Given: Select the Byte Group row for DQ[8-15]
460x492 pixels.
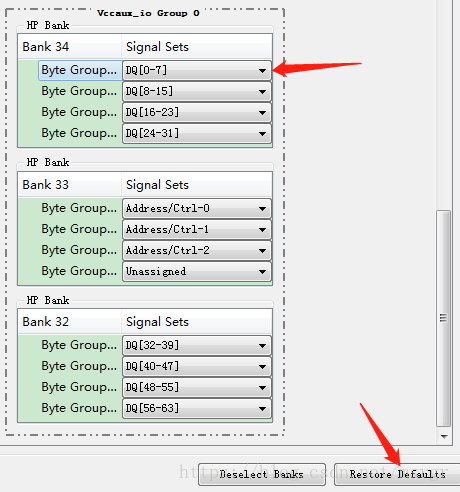Looking at the screenshot, I should tap(80, 91).
